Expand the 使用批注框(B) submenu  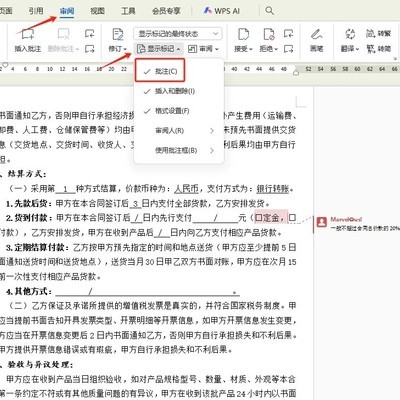click(x=179, y=150)
